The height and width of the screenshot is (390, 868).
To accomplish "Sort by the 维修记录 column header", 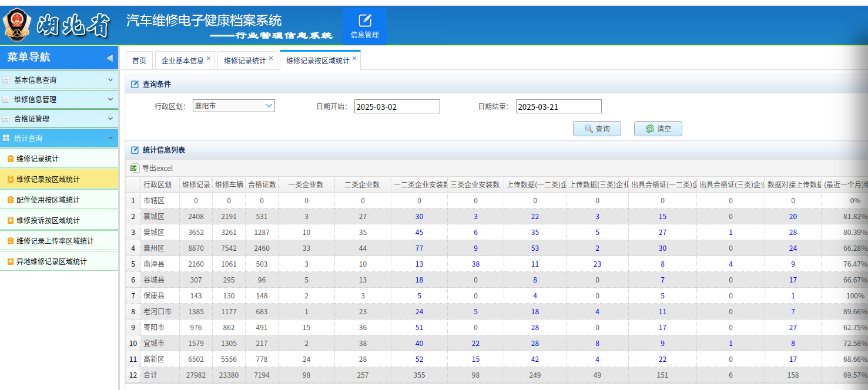I will (196, 184).
